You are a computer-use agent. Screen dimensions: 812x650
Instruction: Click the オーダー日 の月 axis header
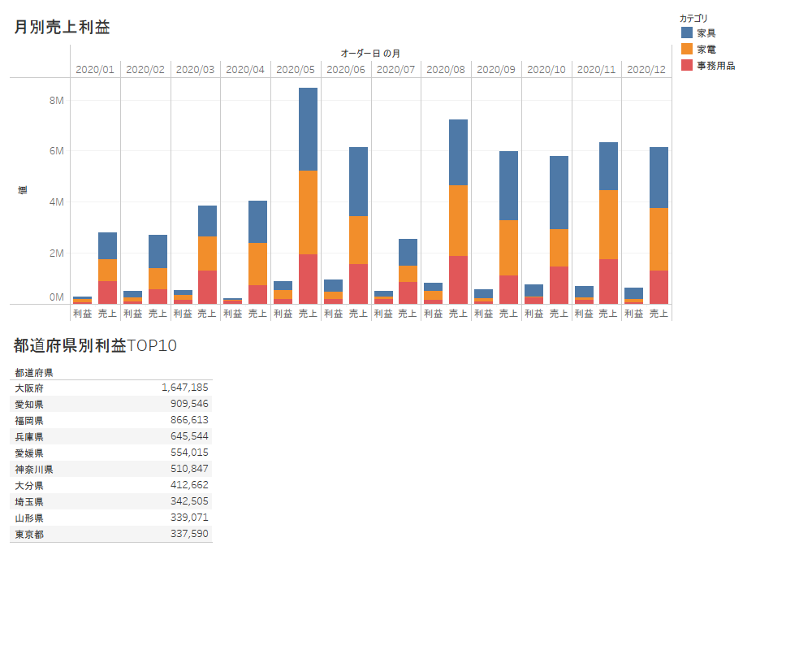pos(370,54)
